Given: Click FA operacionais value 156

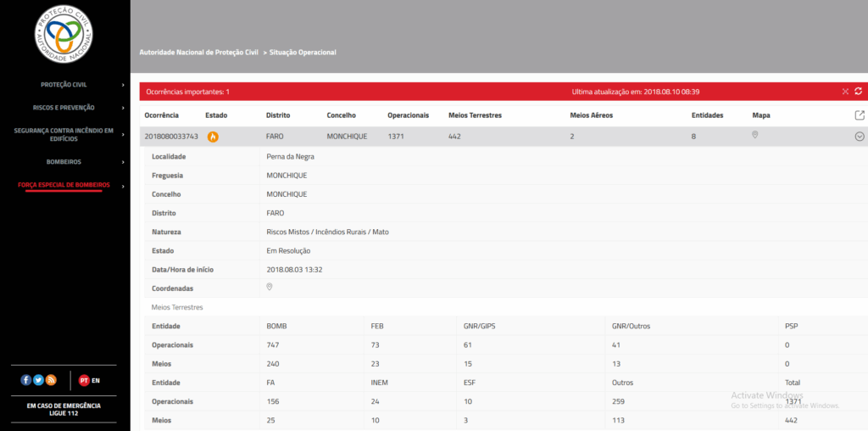Looking at the screenshot, I should click(273, 401).
